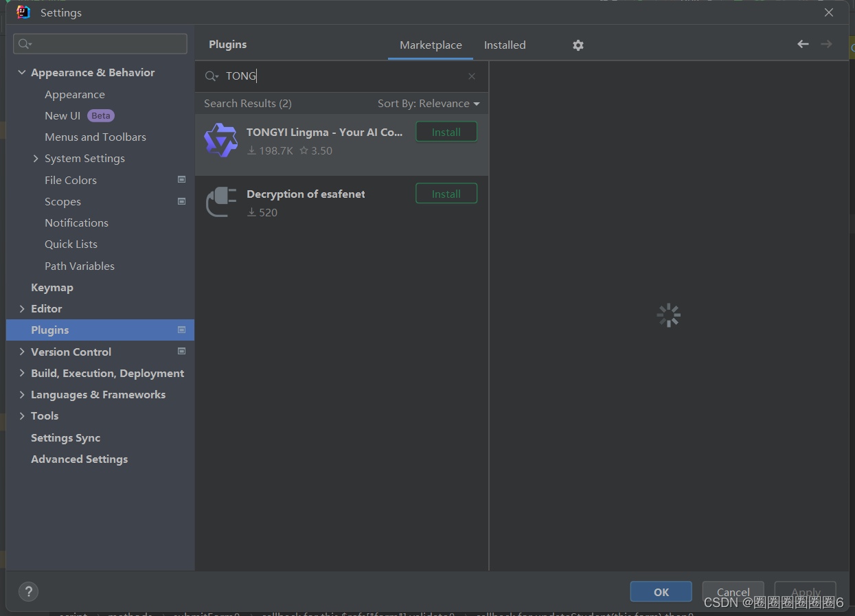This screenshot has width=855, height=616.
Task: Click the back navigation arrow
Action: pos(803,44)
